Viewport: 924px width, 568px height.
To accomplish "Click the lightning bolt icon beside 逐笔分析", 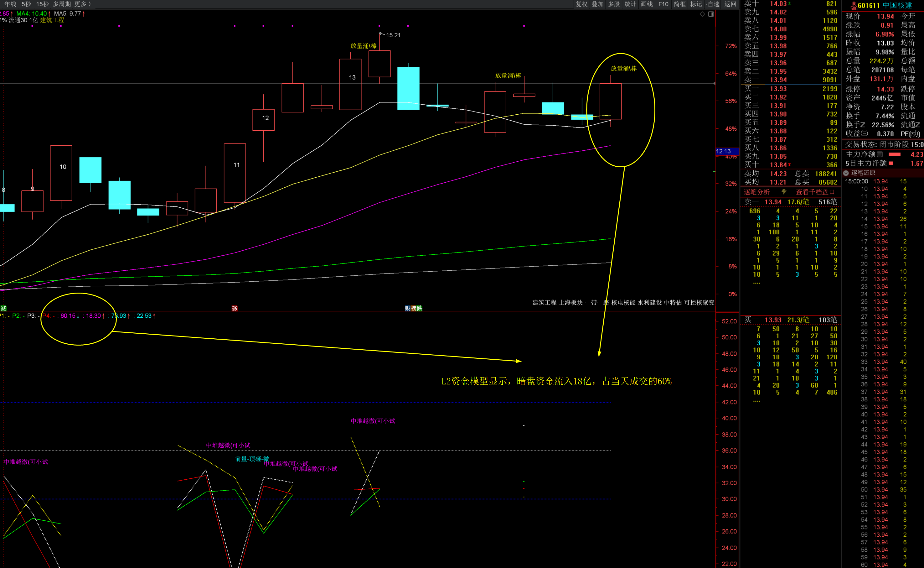I will click(x=784, y=192).
